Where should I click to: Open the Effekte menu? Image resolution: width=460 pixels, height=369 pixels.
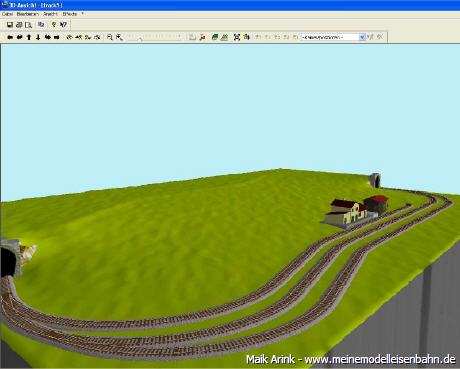[70, 14]
